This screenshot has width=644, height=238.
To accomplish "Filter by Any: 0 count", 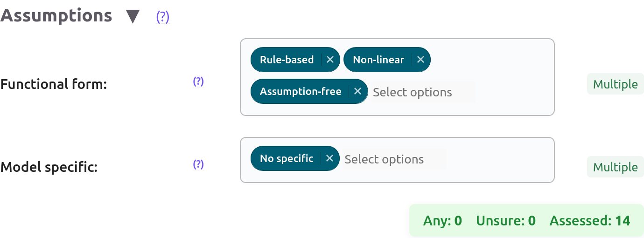I will [442, 220].
